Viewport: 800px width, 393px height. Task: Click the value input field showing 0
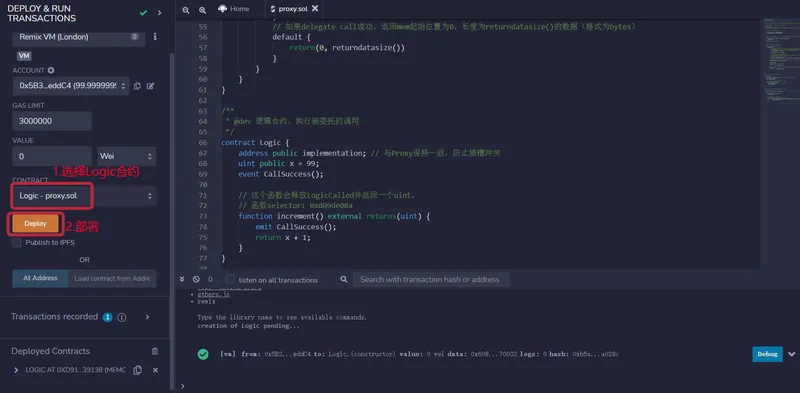52,156
